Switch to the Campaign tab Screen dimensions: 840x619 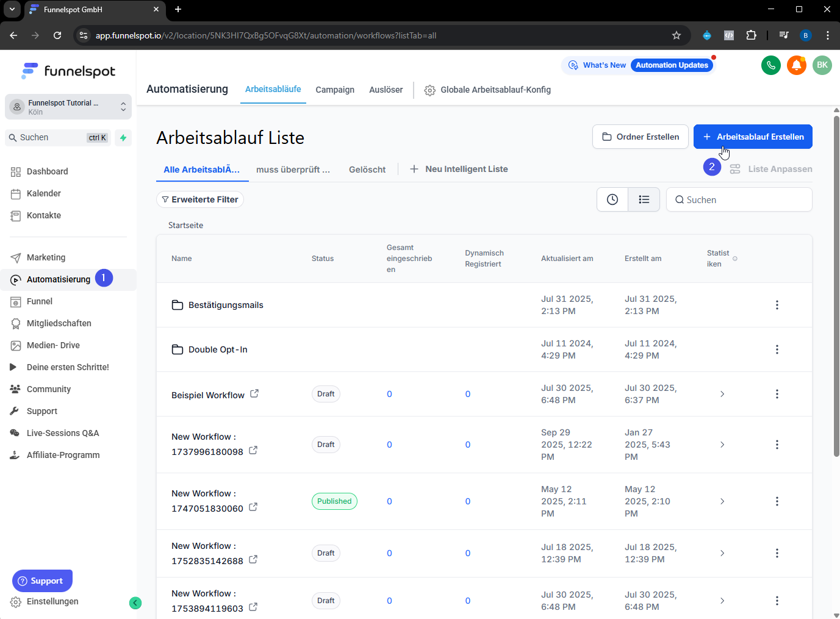(335, 90)
